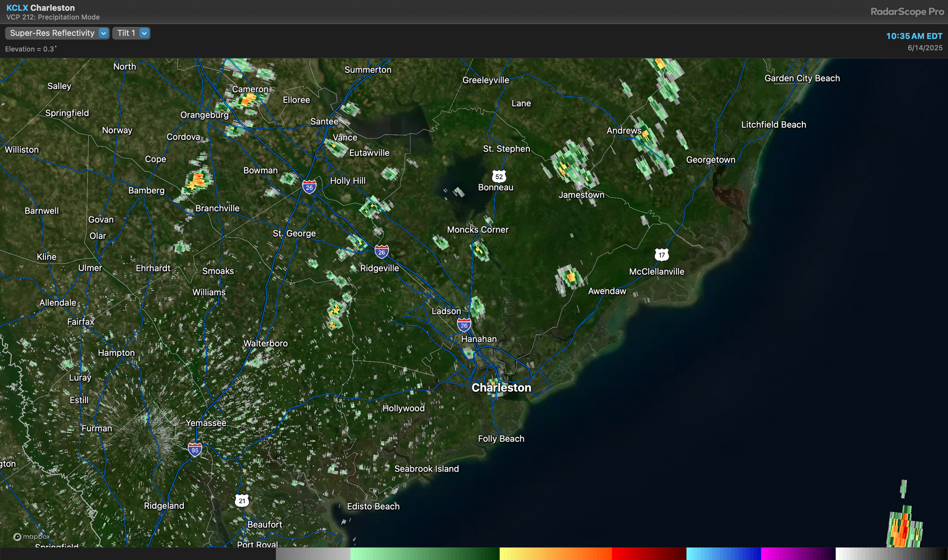The image size is (948, 560).
Task: Click the Summerton map label
Action: [x=368, y=70]
